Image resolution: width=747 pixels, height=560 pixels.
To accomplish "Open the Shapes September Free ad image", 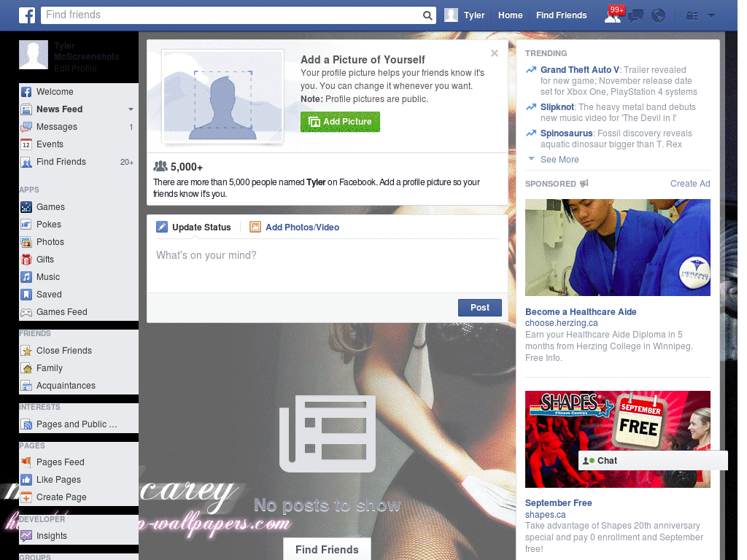I will pos(617,439).
